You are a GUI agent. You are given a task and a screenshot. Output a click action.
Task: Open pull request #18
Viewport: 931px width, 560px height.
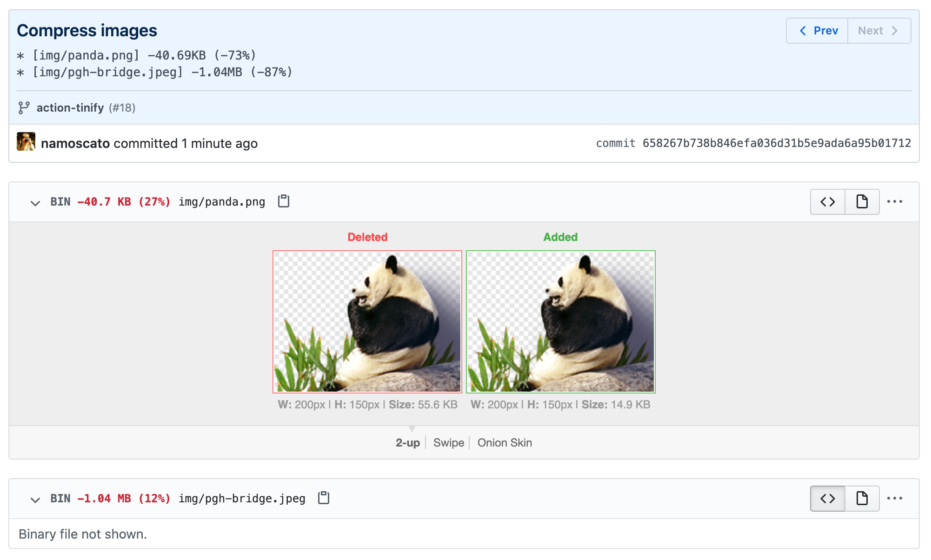pyautogui.click(x=122, y=108)
